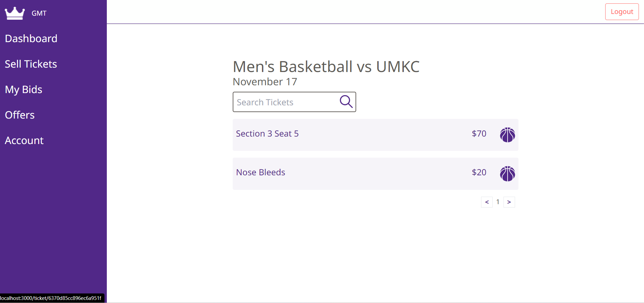
Task: Select page number 1
Action: (498, 202)
